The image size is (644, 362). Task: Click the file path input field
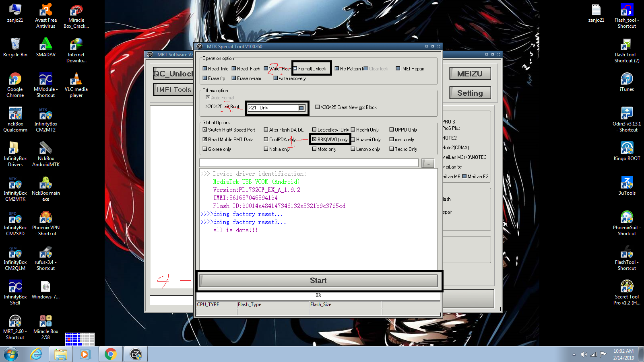pyautogui.click(x=309, y=162)
